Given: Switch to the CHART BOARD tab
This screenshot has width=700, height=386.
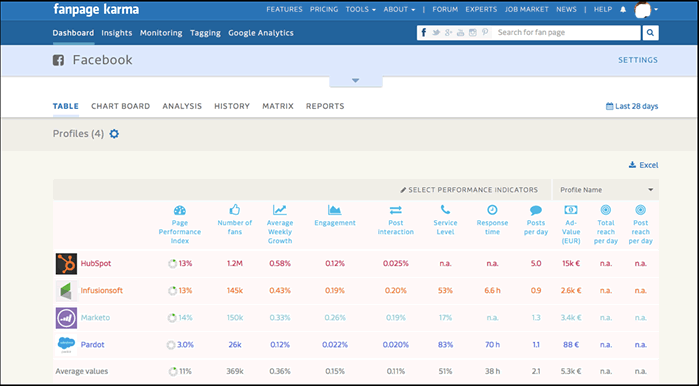Looking at the screenshot, I should tap(121, 106).
